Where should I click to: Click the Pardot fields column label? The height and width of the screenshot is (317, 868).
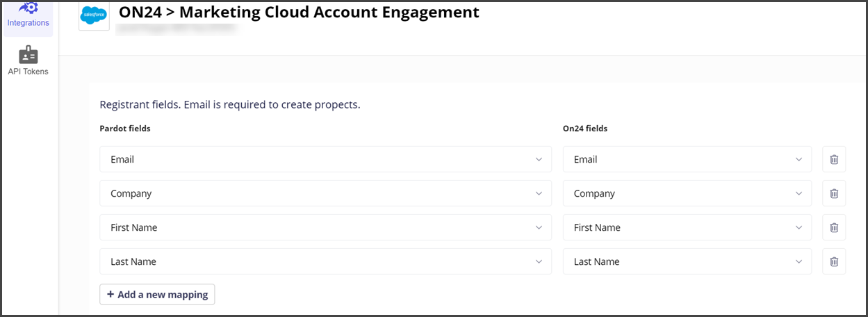(x=125, y=129)
